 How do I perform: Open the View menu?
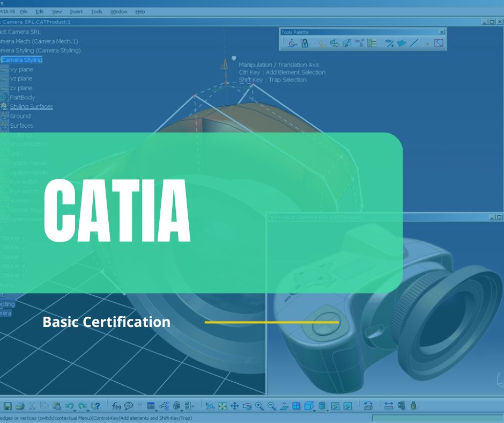click(57, 12)
